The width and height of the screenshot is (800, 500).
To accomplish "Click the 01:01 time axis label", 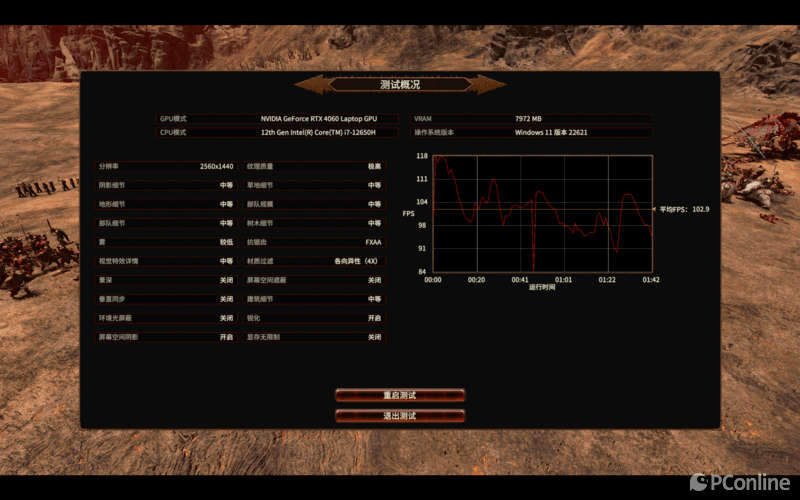I will tap(563, 280).
